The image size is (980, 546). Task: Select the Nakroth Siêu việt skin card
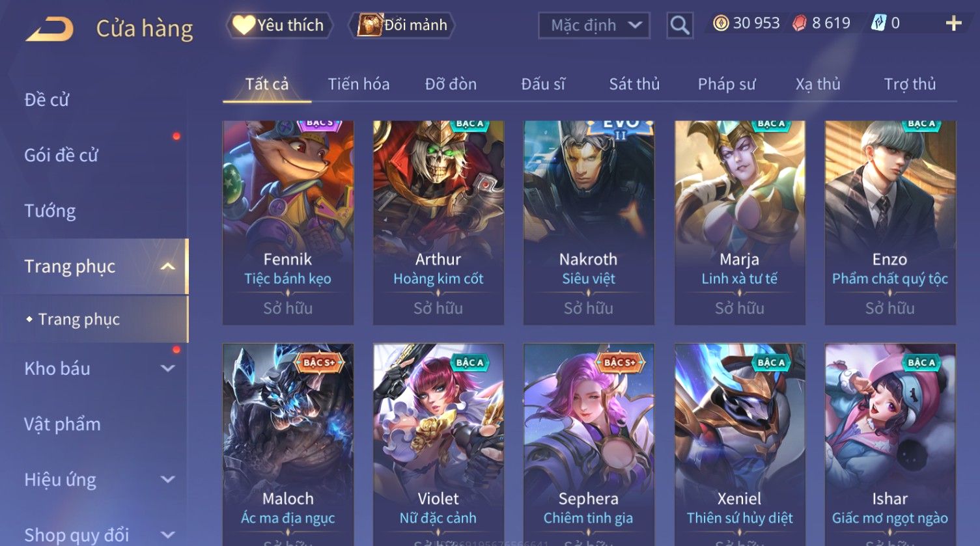(x=589, y=223)
